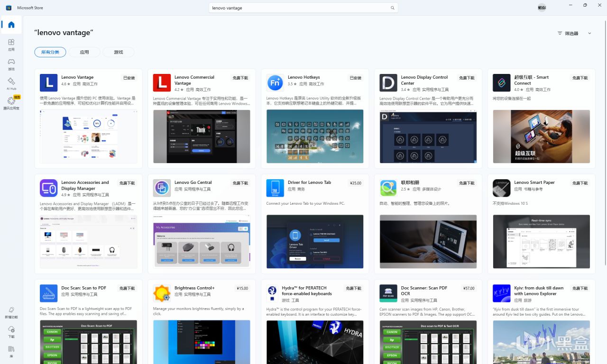Click the 联想相册 app icon
The image size is (607, 364).
pyautogui.click(x=388, y=188)
